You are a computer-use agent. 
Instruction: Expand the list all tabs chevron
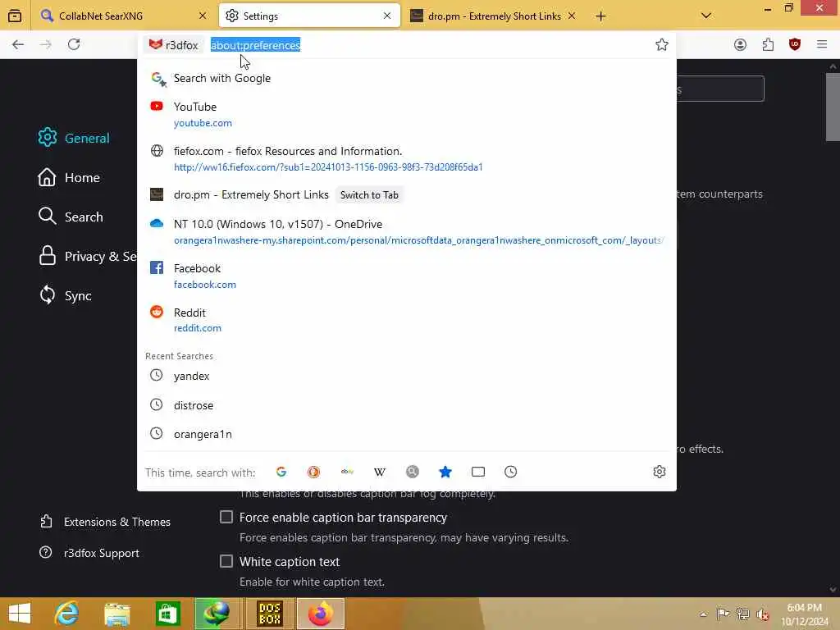tap(706, 16)
